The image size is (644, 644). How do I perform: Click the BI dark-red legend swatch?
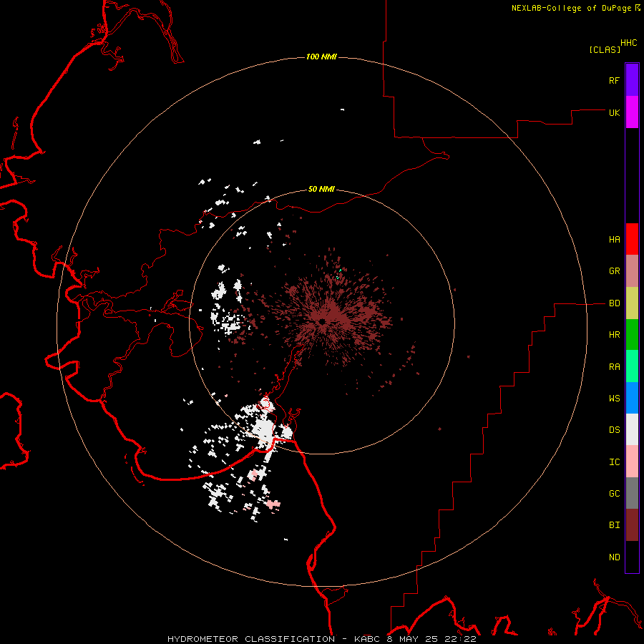[632, 525]
